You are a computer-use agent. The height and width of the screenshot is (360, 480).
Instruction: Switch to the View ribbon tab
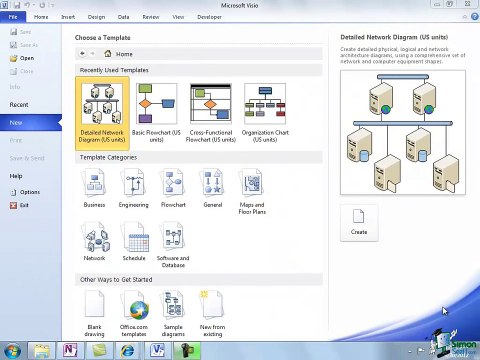(x=178, y=17)
